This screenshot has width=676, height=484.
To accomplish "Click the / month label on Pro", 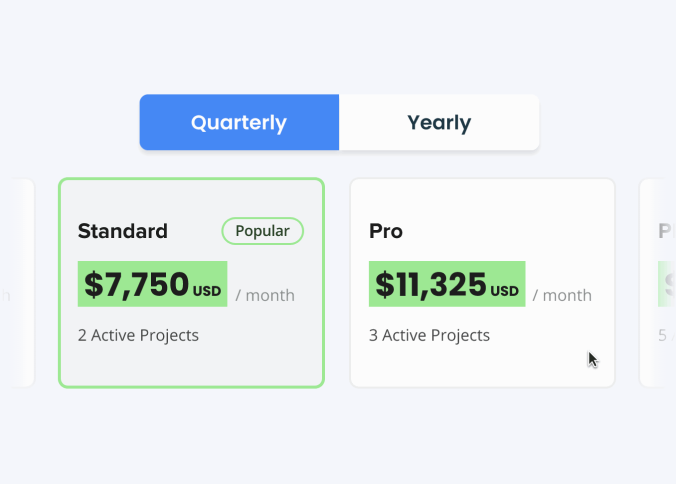I will (x=562, y=296).
